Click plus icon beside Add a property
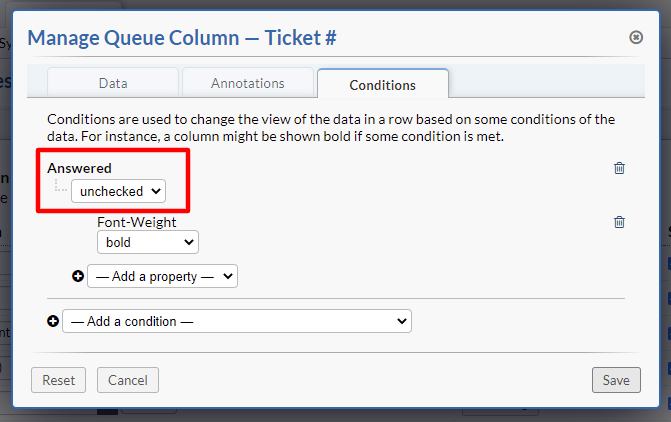The image size is (671, 422). pos(78,275)
